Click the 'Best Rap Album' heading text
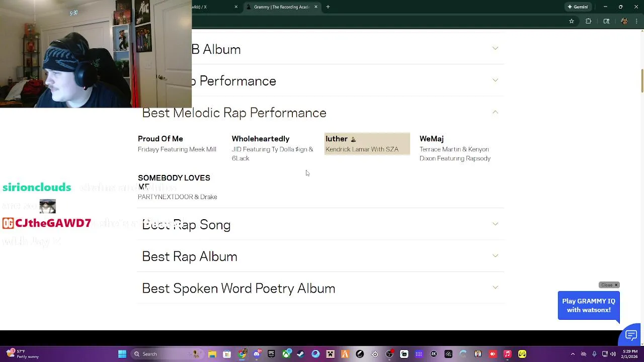Image resolution: width=644 pixels, height=362 pixels. click(x=190, y=256)
